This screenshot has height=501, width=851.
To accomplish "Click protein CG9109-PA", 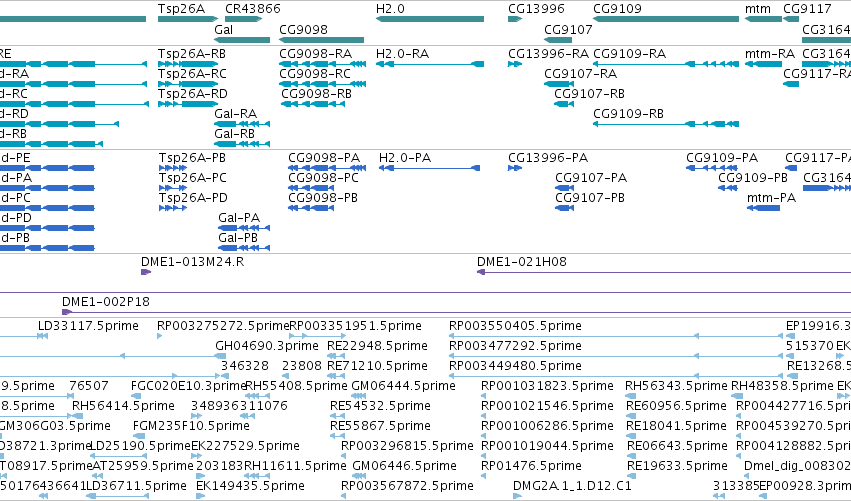I will pos(722,158).
